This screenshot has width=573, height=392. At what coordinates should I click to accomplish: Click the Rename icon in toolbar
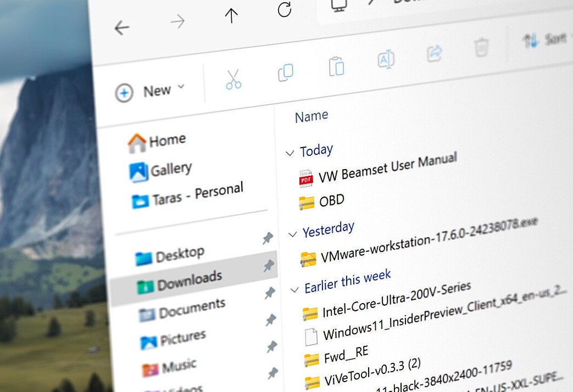(386, 60)
